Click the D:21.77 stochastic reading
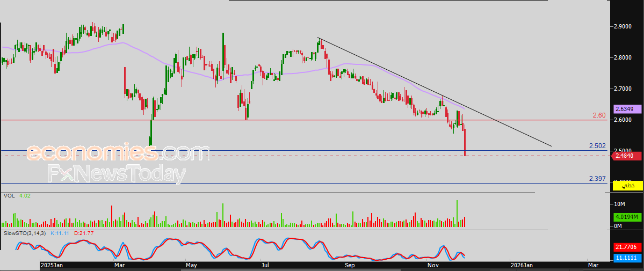 pos(84,233)
